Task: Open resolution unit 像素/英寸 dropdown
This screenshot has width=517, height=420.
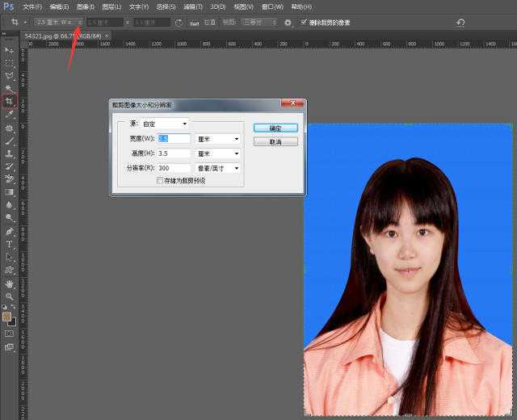Action: (218, 168)
